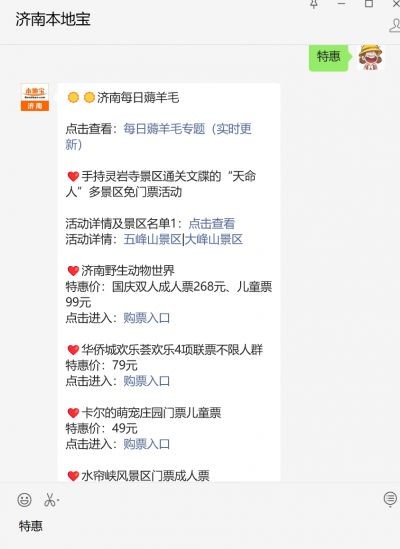Screen dimensions: 400x549
Task: Select the scissors screenshot tool
Action: (51, 500)
